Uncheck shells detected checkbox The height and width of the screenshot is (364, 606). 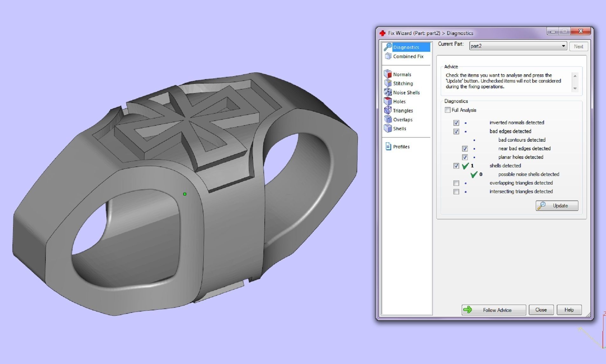point(456,165)
